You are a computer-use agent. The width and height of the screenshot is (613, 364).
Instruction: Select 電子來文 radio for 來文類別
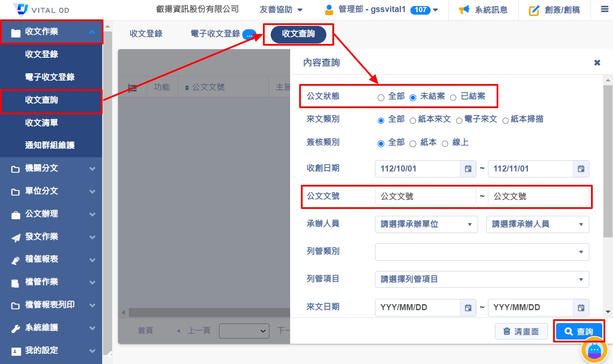459,121
